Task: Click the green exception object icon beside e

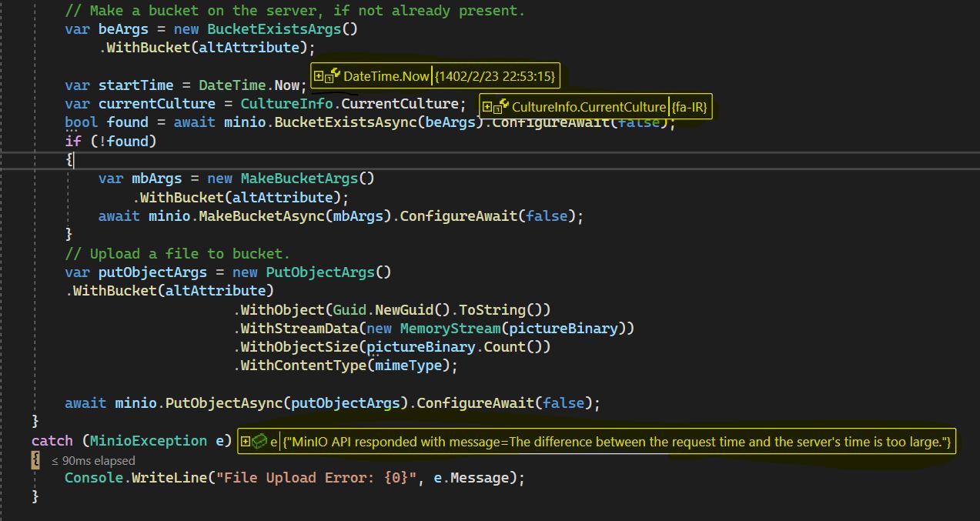Action: [x=259, y=441]
